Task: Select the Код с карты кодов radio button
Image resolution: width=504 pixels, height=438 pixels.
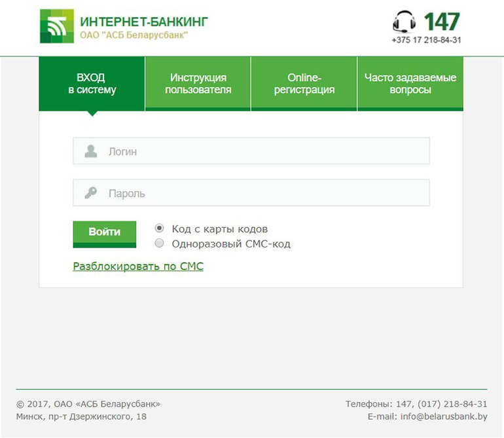Action: coord(160,228)
